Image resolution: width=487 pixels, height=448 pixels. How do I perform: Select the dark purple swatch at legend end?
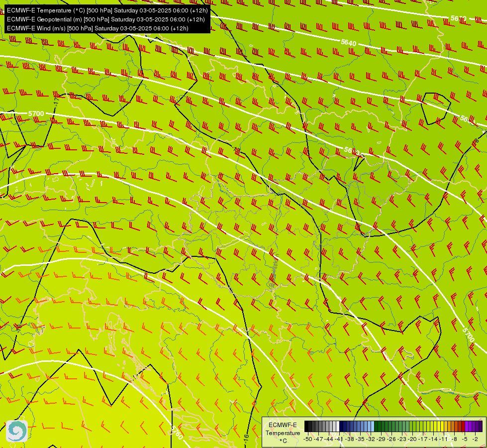click(481, 426)
